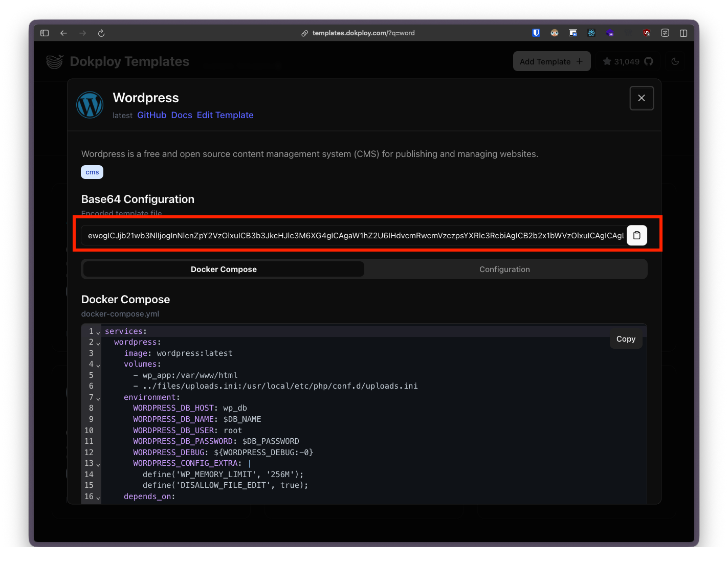Screen dimensions: 728x585
Task: Open GitHub stars count 31,049
Action: pos(628,61)
